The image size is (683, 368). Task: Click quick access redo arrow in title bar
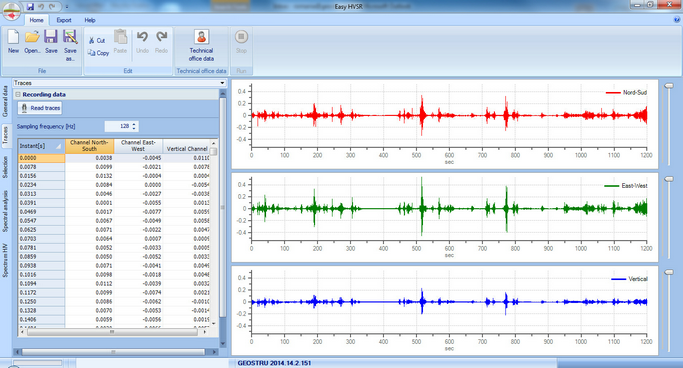[52, 7]
